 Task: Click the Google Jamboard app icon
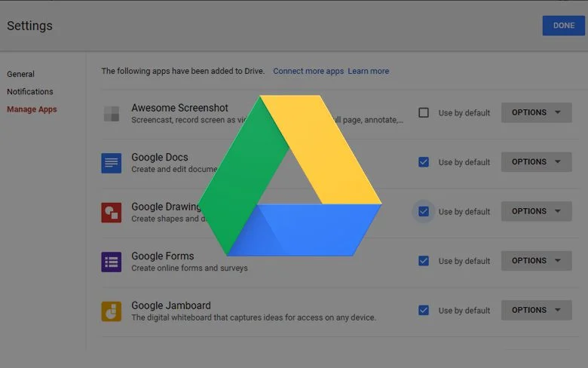pos(112,311)
